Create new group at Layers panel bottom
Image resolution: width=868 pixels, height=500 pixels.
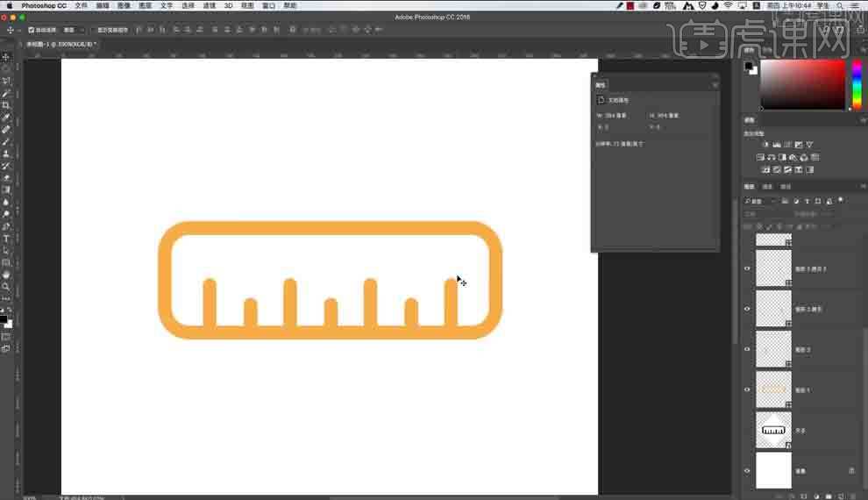pyautogui.click(x=829, y=496)
